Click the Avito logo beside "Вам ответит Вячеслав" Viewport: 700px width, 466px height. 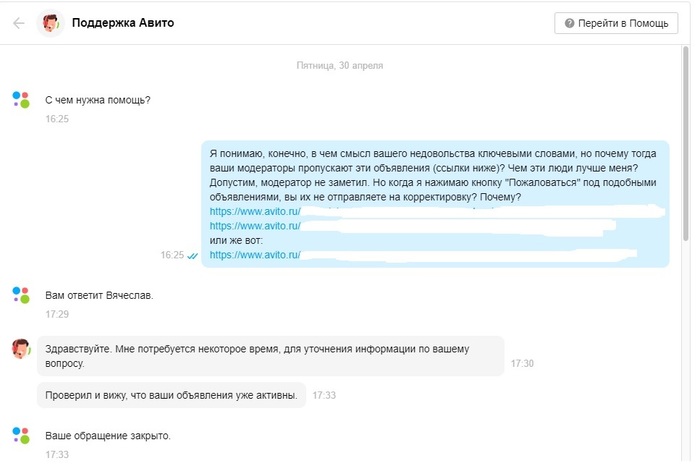(21, 295)
